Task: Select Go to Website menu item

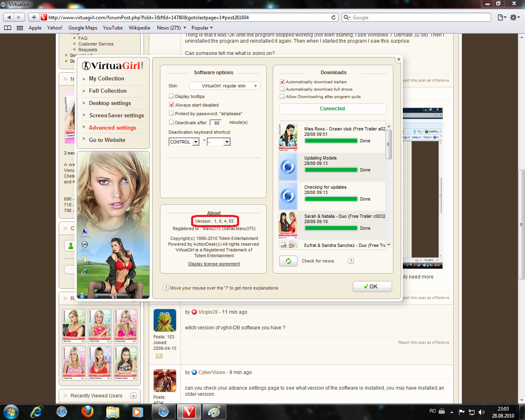Action: [x=107, y=140]
